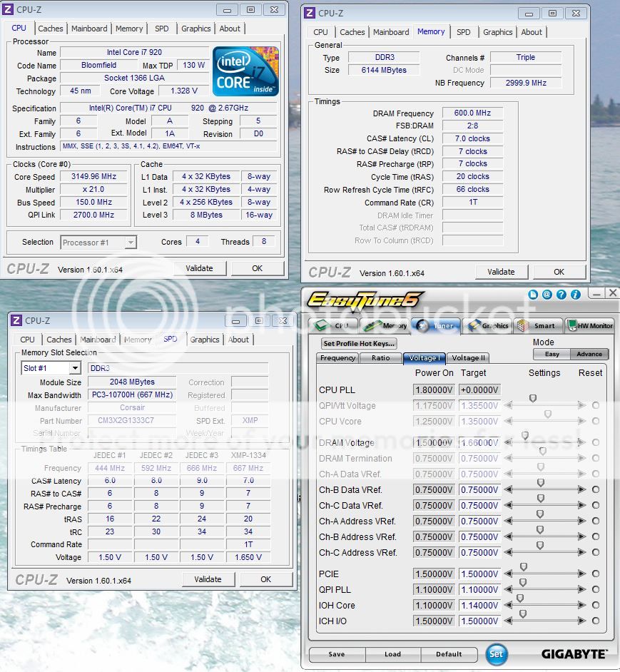Increase Ch-C Address VRef with right arrow
This screenshot has height=672, width=620.
coord(581,552)
